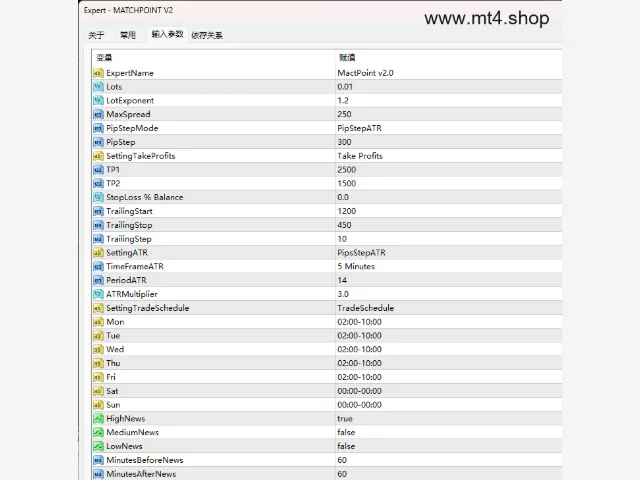
Task: Click the icon next to TrailingStep
Action: pyautogui.click(x=98, y=239)
